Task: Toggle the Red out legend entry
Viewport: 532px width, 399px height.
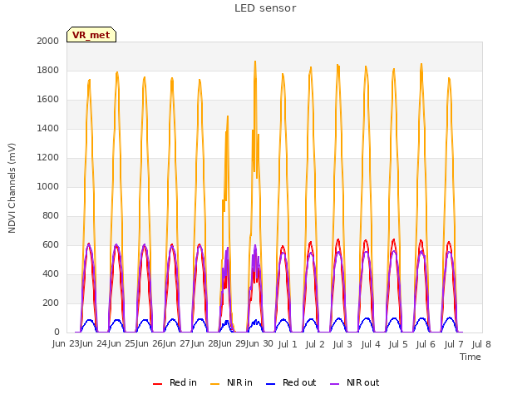Action: click(291, 382)
